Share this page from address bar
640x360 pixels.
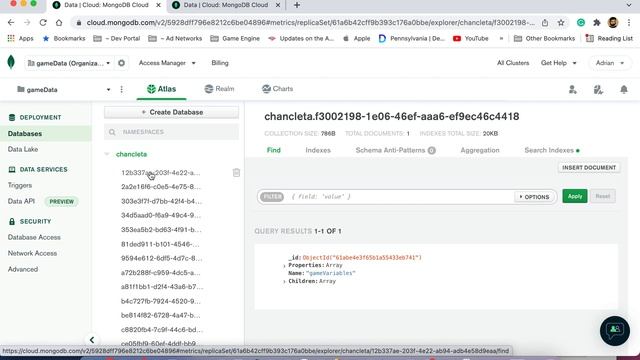(545, 23)
